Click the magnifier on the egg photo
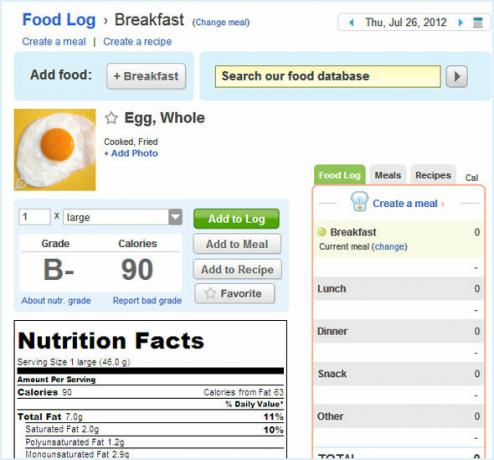 point(21,183)
